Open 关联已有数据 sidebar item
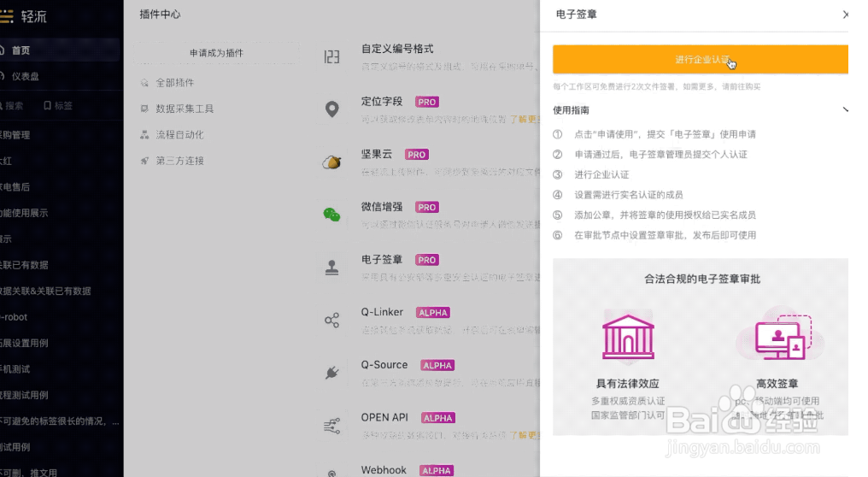868x477 pixels. [24, 265]
